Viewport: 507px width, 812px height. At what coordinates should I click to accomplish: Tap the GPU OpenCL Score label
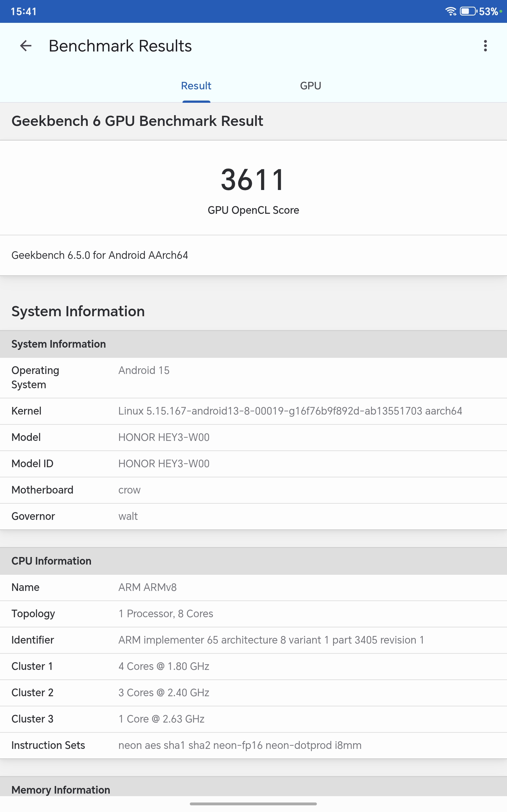pyautogui.click(x=253, y=210)
